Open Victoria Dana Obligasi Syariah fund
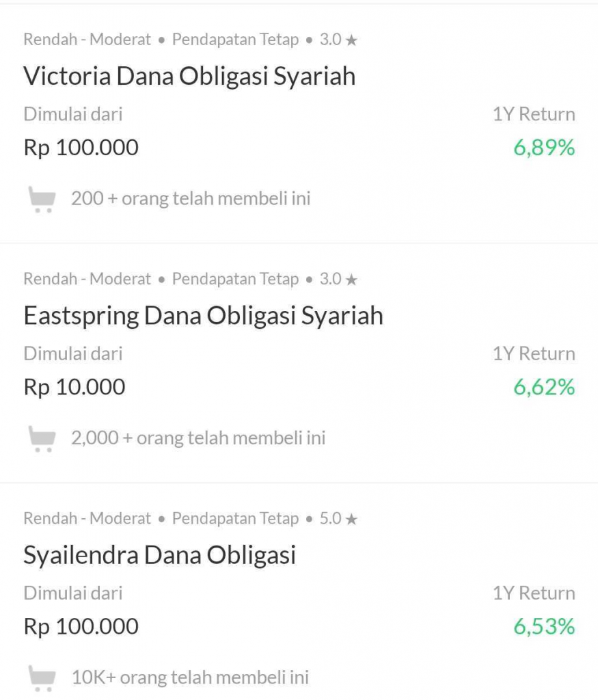This screenshot has width=598, height=700. [189, 76]
